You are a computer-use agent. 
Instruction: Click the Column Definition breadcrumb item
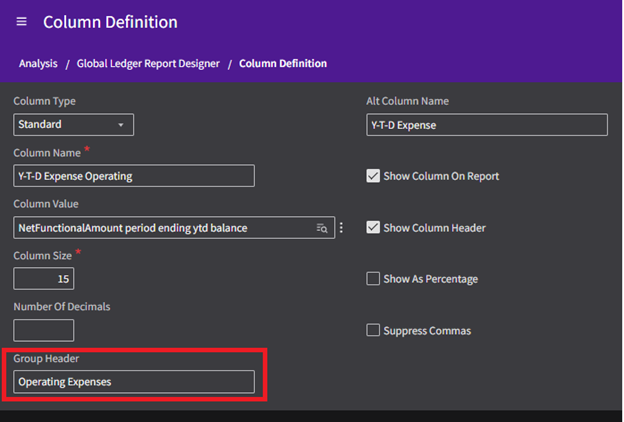click(283, 64)
